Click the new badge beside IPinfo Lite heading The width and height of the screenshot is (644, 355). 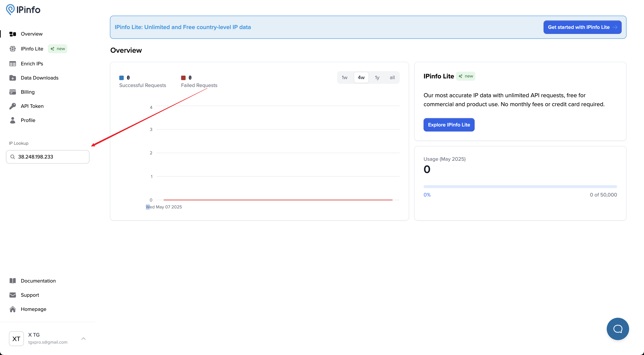(x=465, y=76)
